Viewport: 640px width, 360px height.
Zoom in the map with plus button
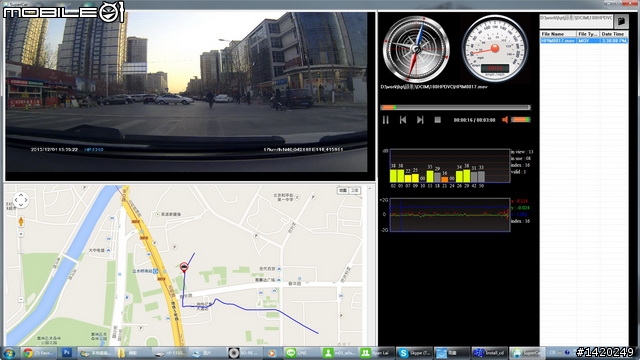click(x=21, y=234)
